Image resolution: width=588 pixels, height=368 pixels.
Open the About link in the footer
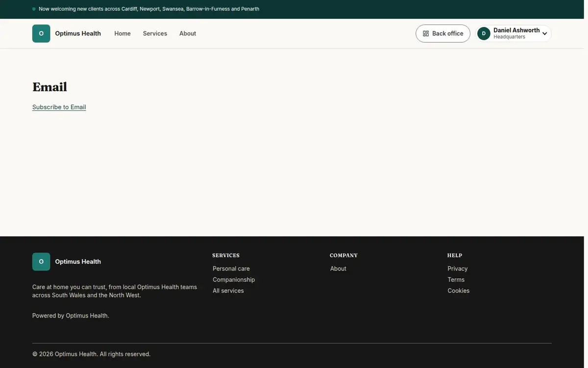[338, 268]
